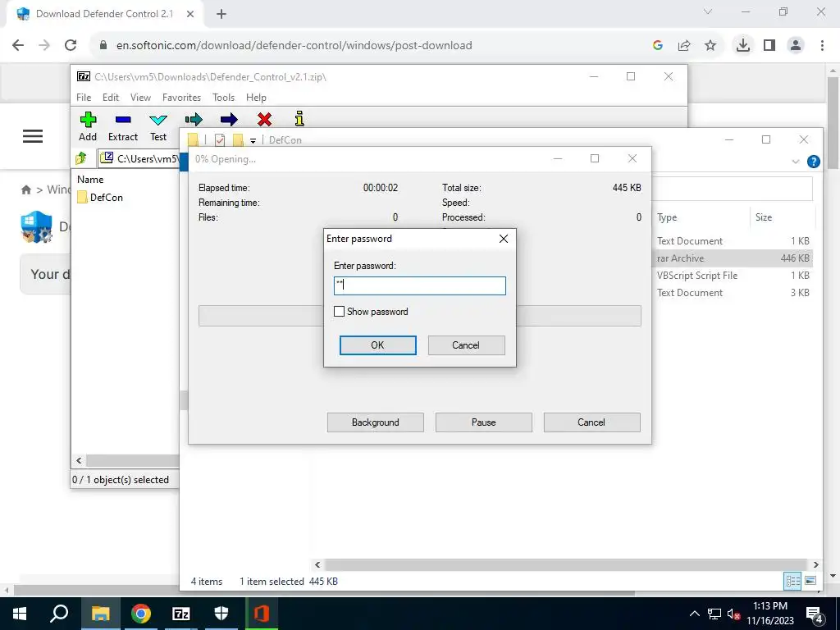Switch Explorer to details view icon
This screenshot has width=840, height=630.
click(x=792, y=581)
